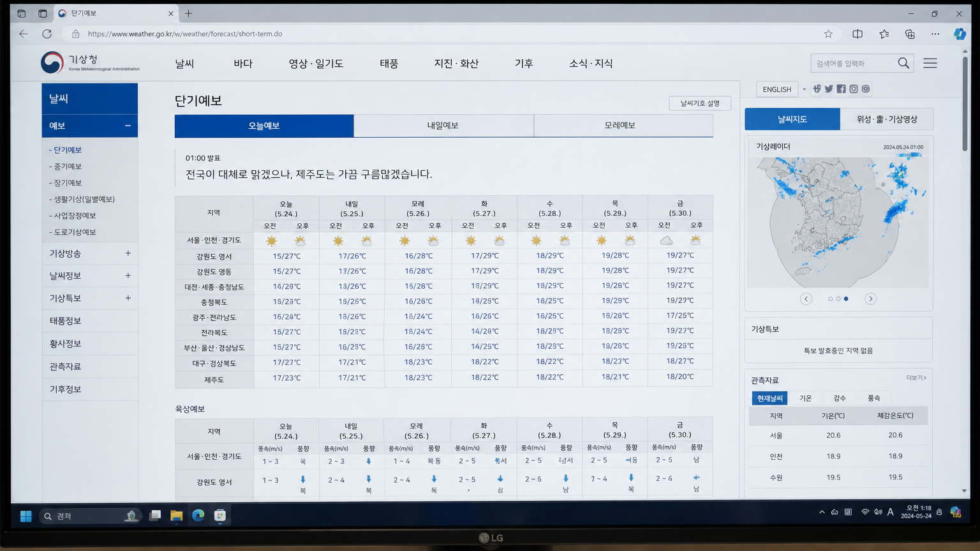Select the 오늘예보 tab
Screen dimensions: 980x551
264,126
